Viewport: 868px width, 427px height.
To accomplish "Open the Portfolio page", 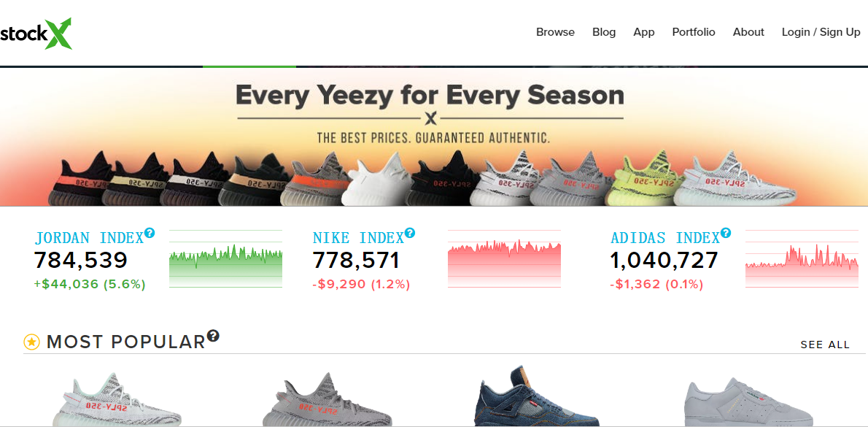I will 694,32.
